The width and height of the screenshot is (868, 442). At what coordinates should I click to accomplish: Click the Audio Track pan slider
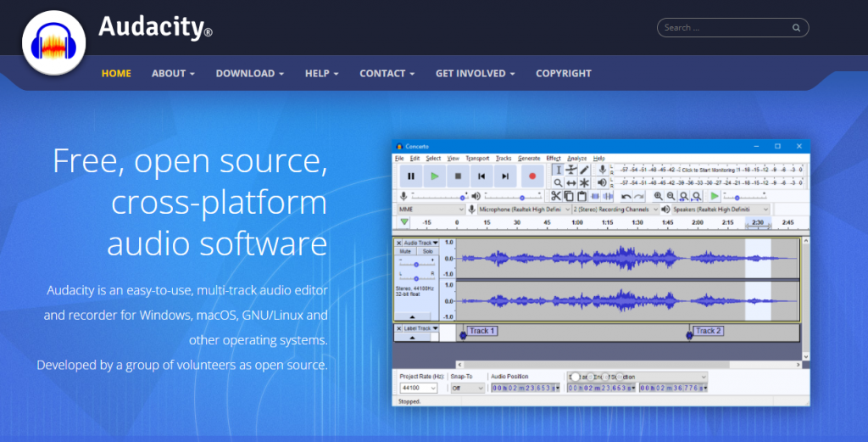417,278
